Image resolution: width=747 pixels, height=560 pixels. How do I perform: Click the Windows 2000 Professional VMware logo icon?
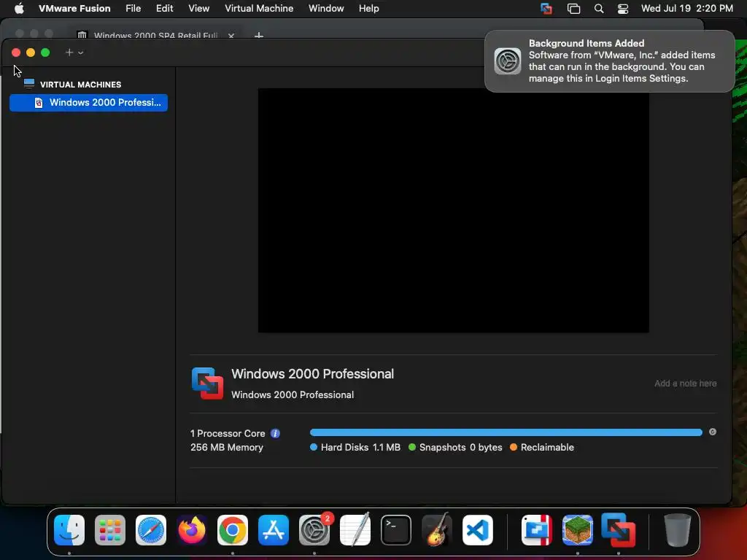(207, 384)
